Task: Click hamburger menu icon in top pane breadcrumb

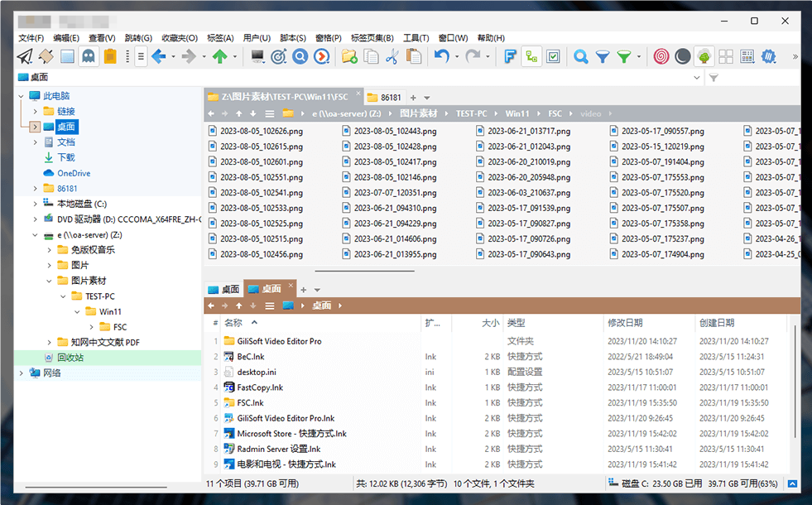Action: [270, 113]
